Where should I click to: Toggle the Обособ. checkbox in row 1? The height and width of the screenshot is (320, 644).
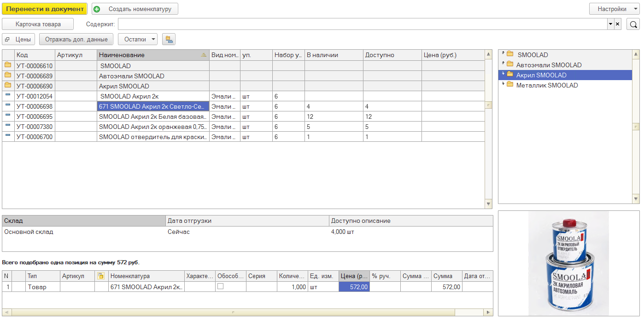(x=220, y=286)
